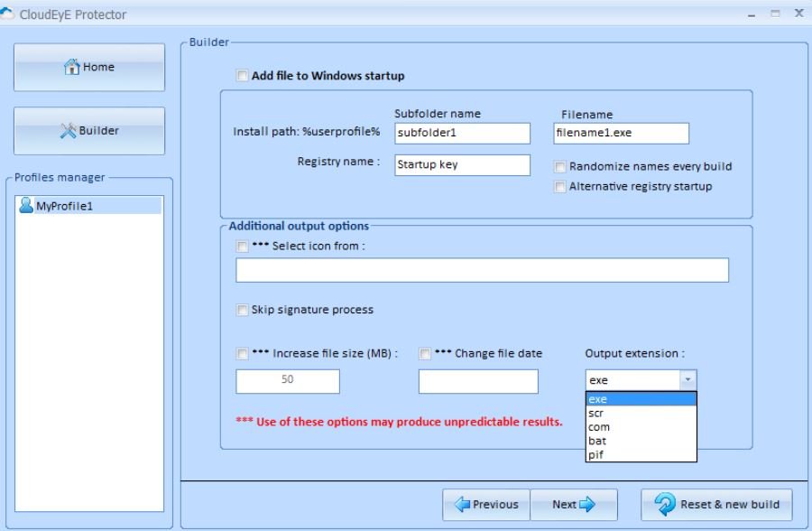Open the Builder section
This screenshot has height=531, width=812.
tap(89, 131)
